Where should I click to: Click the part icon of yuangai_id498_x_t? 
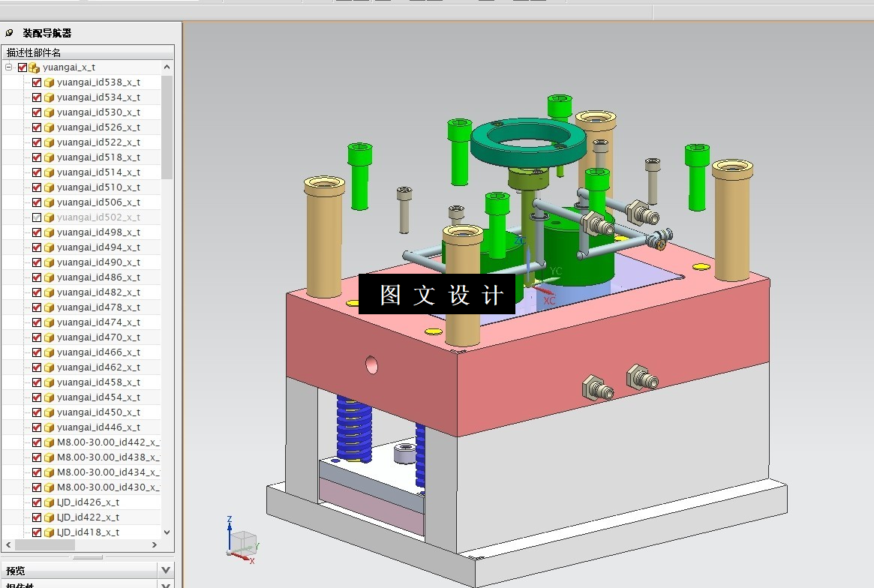coord(49,232)
